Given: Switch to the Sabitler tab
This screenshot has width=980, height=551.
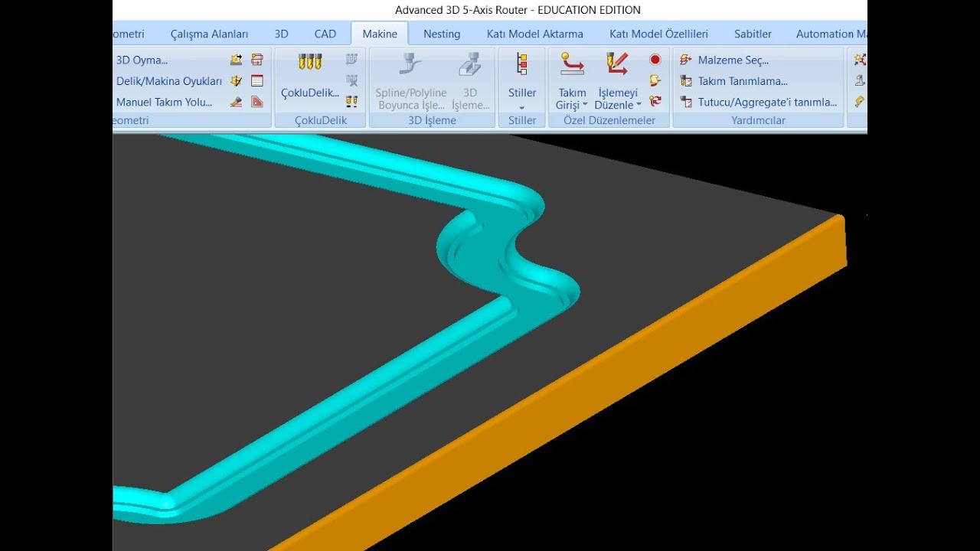Looking at the screenshot, I should click(x=753, y=34).
